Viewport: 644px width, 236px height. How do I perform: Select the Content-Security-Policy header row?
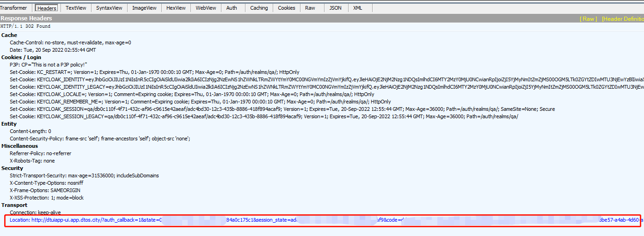[x=100, y=139]
